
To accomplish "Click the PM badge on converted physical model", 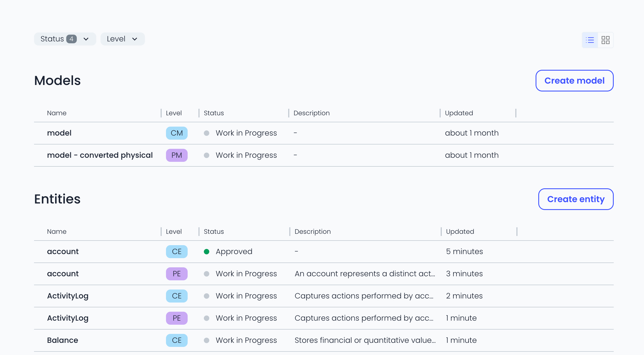I will pos(177,155).
